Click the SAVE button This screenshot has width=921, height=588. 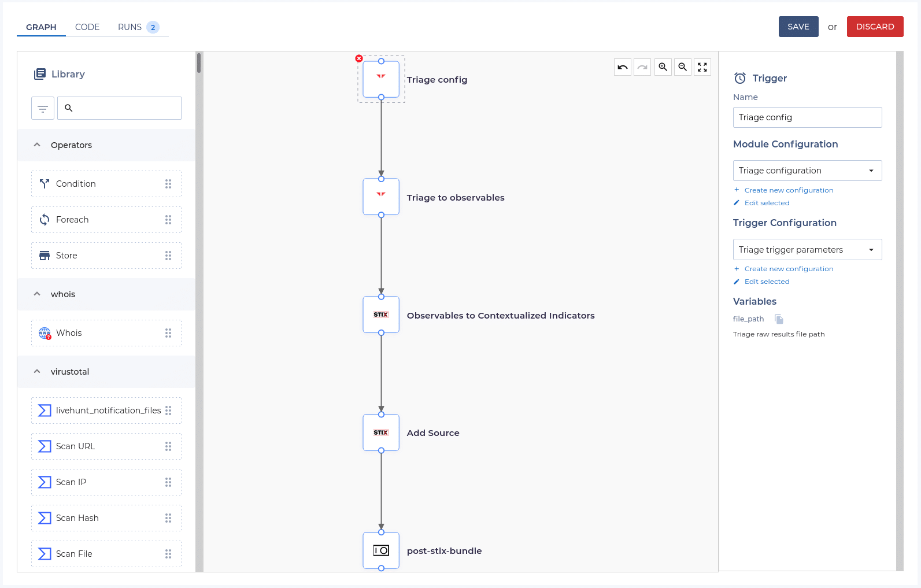point(798,27)
